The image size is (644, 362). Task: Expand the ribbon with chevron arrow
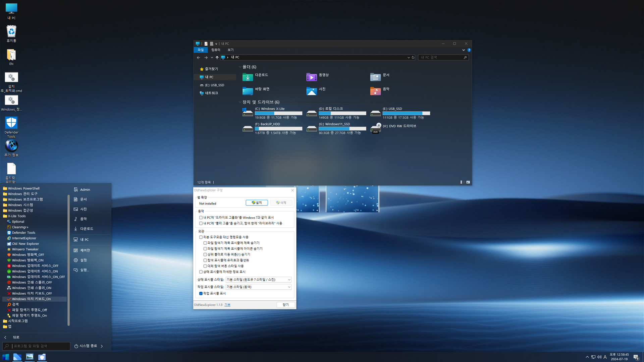coord(464,50)
